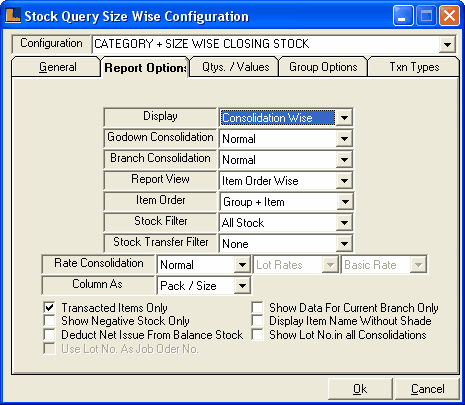Open the Report View dropdown

(344, 181)
